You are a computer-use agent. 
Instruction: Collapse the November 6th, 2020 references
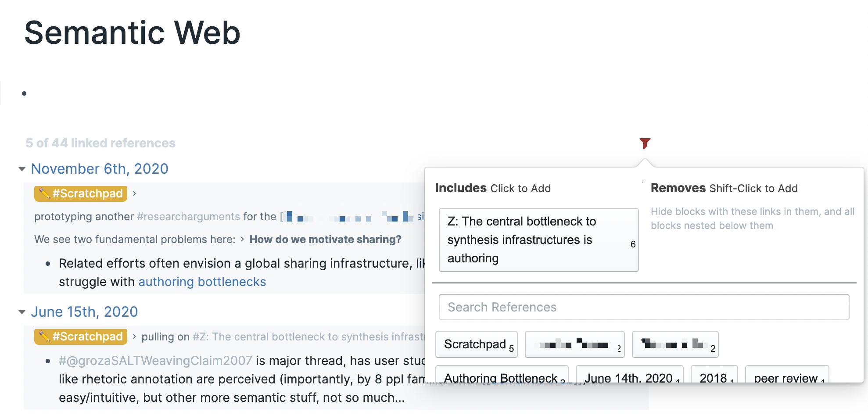coord(22,169)
